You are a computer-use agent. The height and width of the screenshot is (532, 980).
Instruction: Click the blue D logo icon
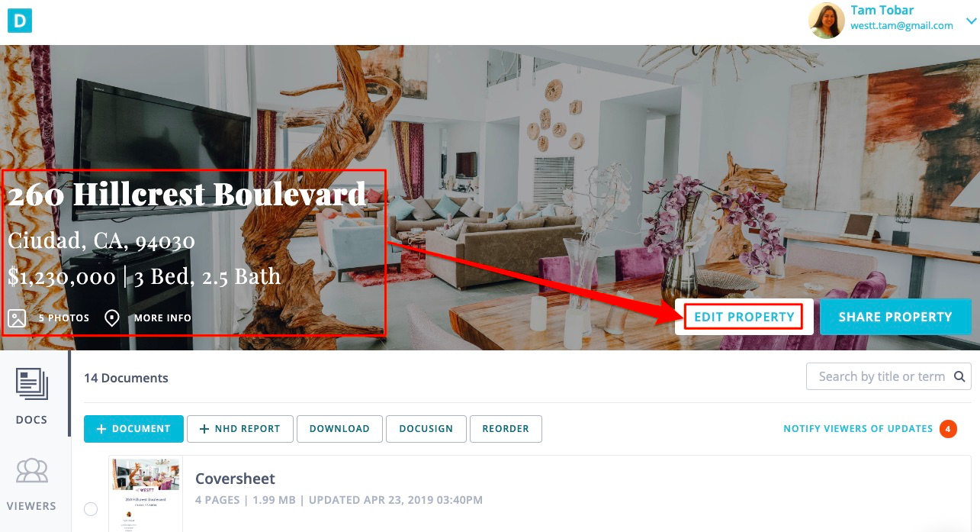click(x=19, y=21)
